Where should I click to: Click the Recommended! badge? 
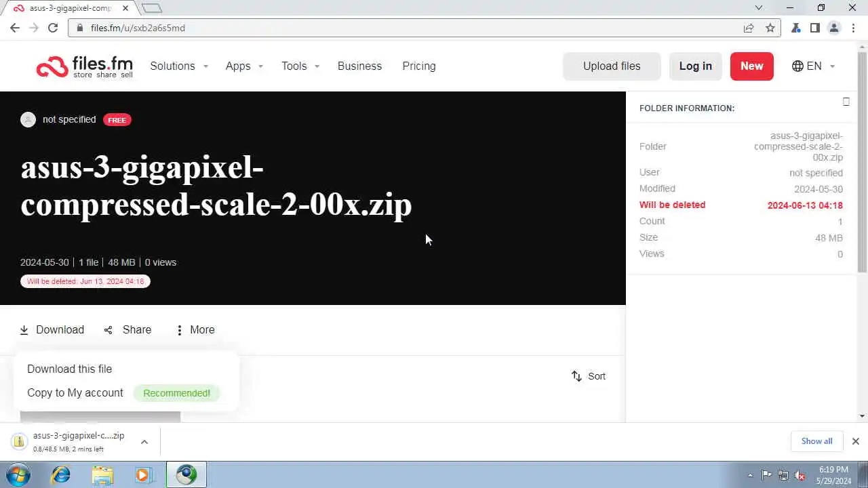point(176,393)
